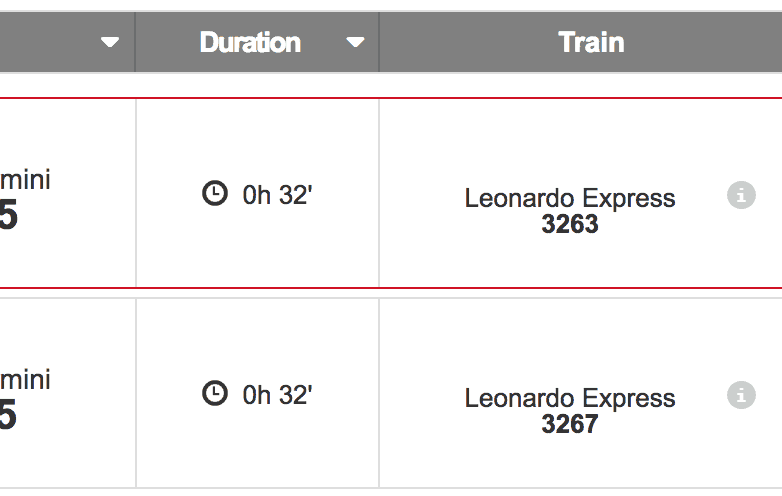The width and height of the screenshot is (782, 496).
Task: Click train number 3267
Action: click(570, 424)
